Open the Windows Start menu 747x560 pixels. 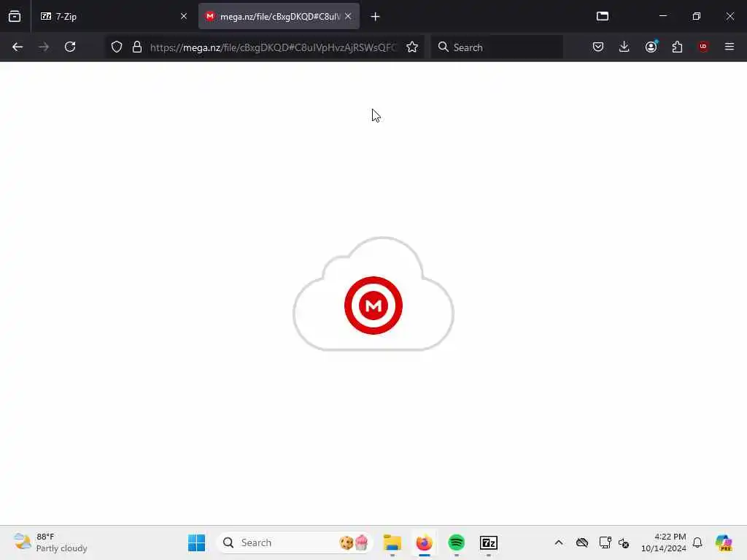(x=196, y=542)
